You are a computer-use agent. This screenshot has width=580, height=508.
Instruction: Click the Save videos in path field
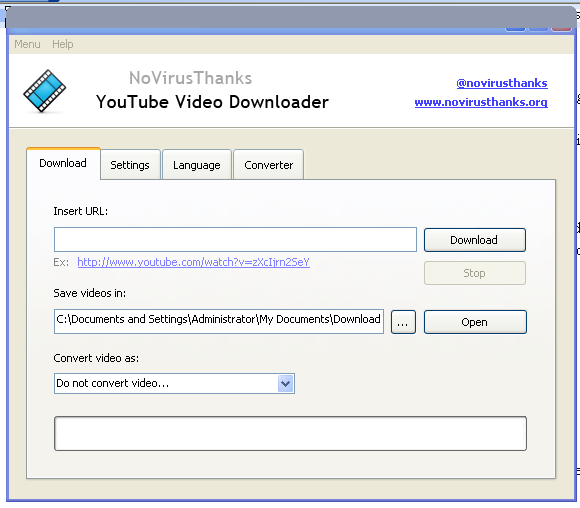pyautogui.click(x=219, y=321)
